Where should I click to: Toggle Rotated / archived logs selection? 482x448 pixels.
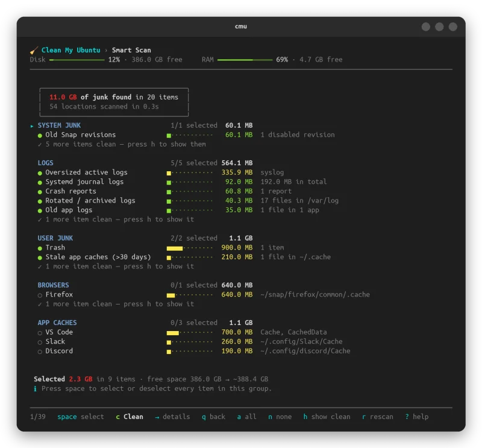point(40,201)
